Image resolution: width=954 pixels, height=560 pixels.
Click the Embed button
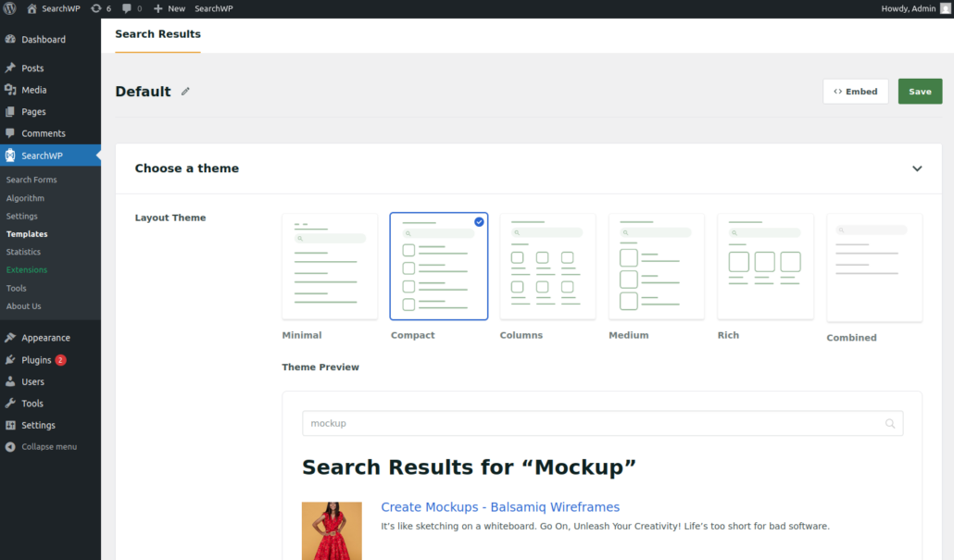click(x=855, y=91)
